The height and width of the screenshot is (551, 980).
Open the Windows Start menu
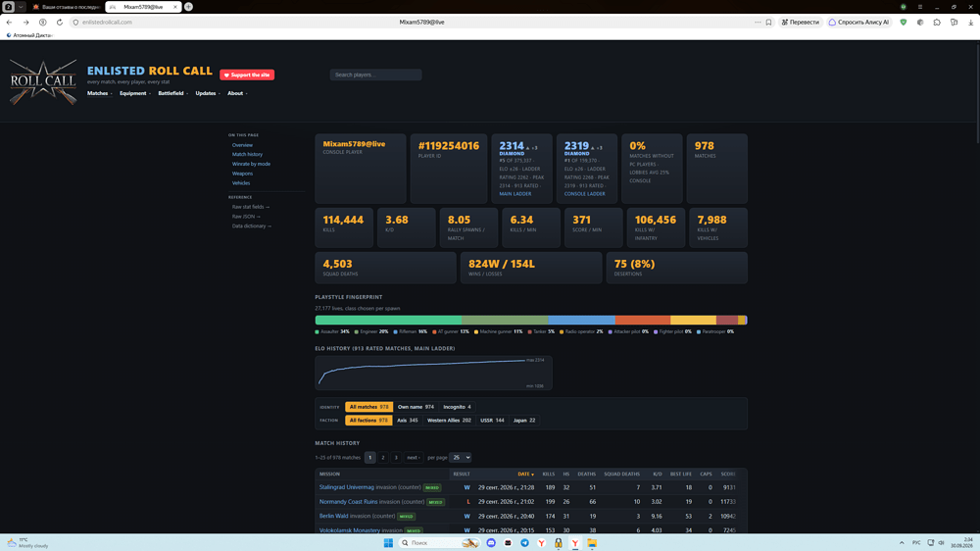point(388,543)
